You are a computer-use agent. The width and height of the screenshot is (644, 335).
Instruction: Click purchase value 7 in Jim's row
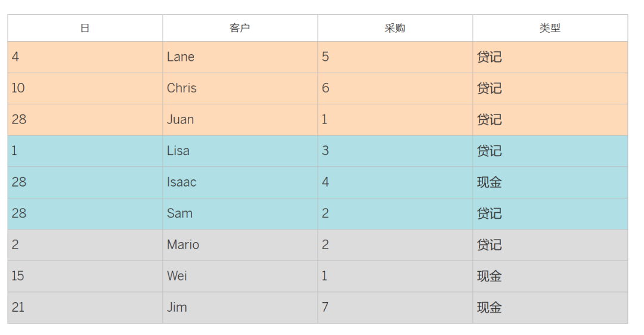[325, 308]
